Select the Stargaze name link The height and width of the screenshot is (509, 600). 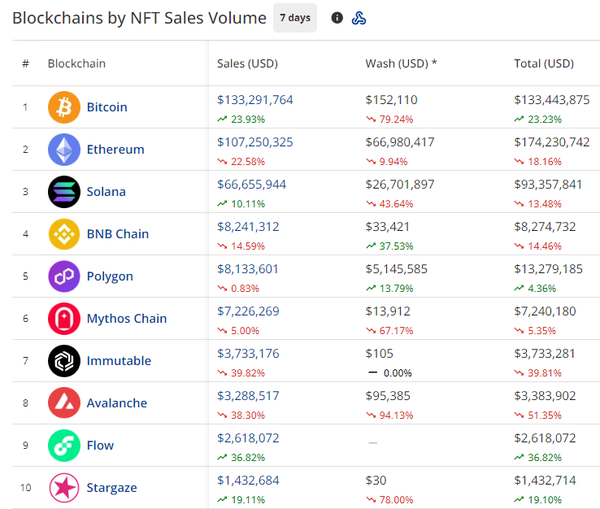click(x=112, y=488)
